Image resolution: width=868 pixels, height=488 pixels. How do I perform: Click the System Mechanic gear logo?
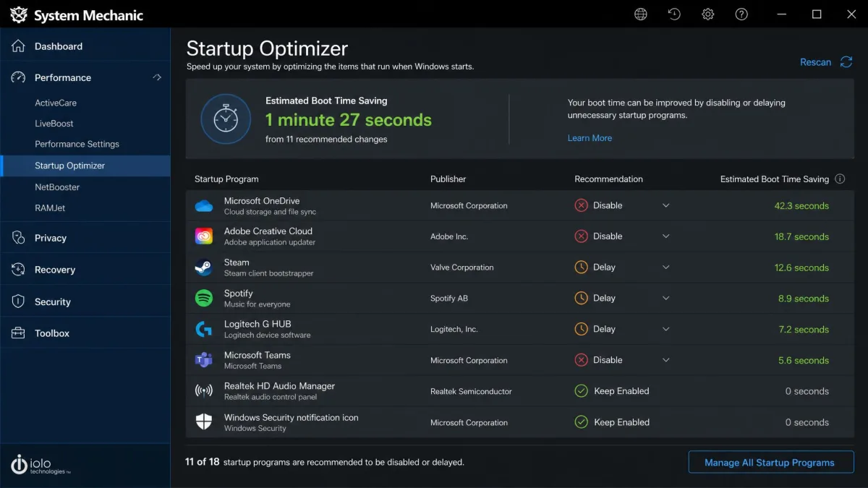pyautogui.click(x=18, y=14)
